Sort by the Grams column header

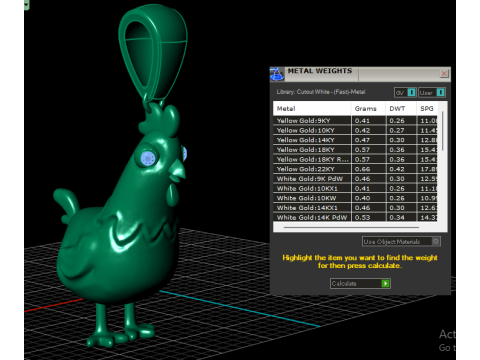pyautogui.click(x=368, y=108)
